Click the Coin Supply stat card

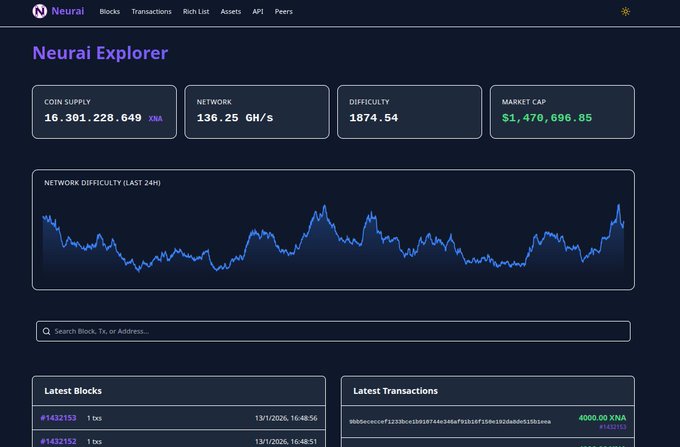coord(104,111)
